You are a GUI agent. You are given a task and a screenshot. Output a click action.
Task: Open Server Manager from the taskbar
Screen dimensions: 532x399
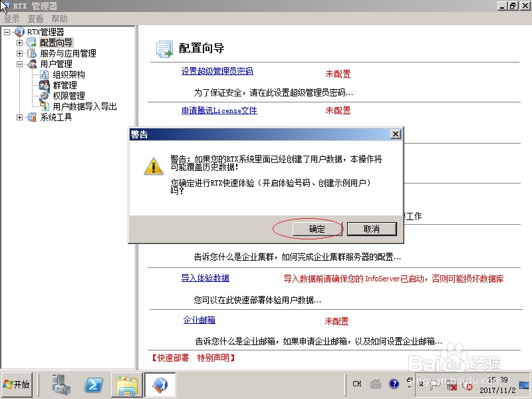tap(61, 384)
